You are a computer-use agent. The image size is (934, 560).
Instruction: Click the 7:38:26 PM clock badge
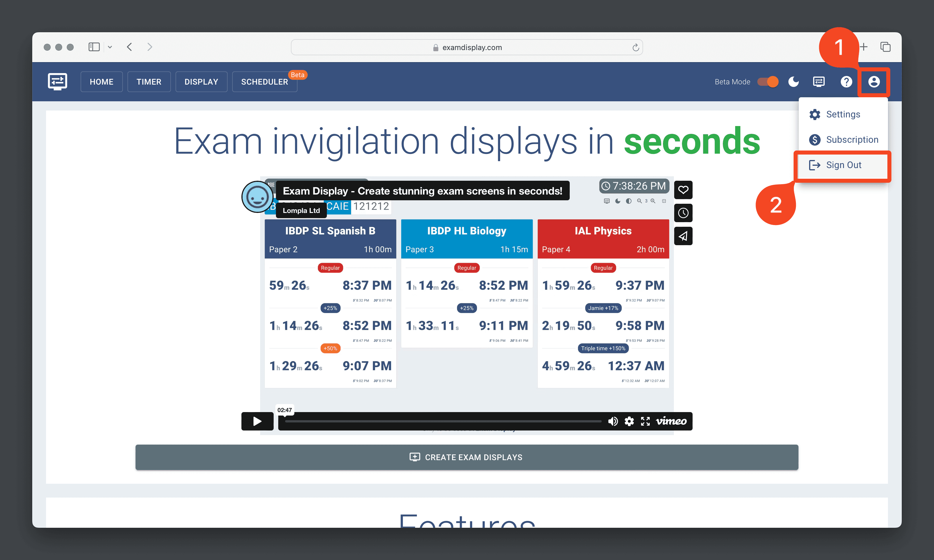coord(634,186)
